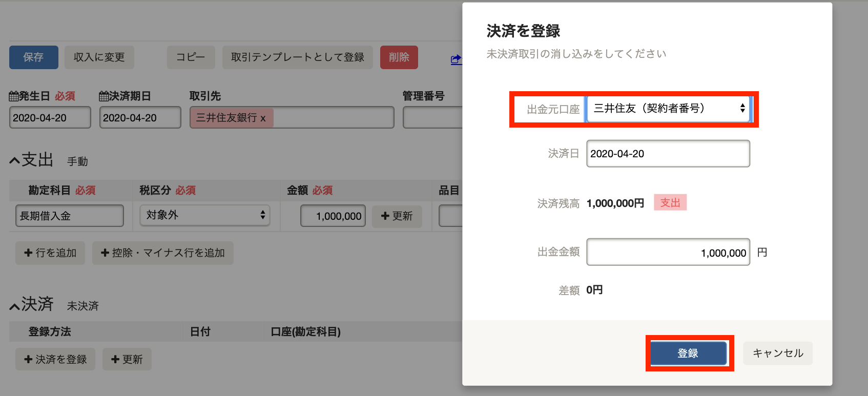Click the 行を追加 button

coord(50,253)
